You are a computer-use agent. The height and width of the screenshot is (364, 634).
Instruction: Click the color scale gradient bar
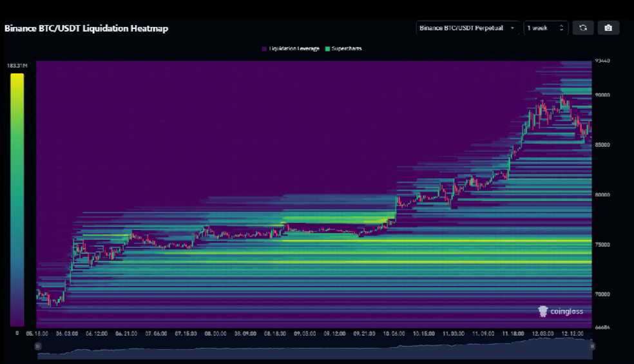pos(17,200)
